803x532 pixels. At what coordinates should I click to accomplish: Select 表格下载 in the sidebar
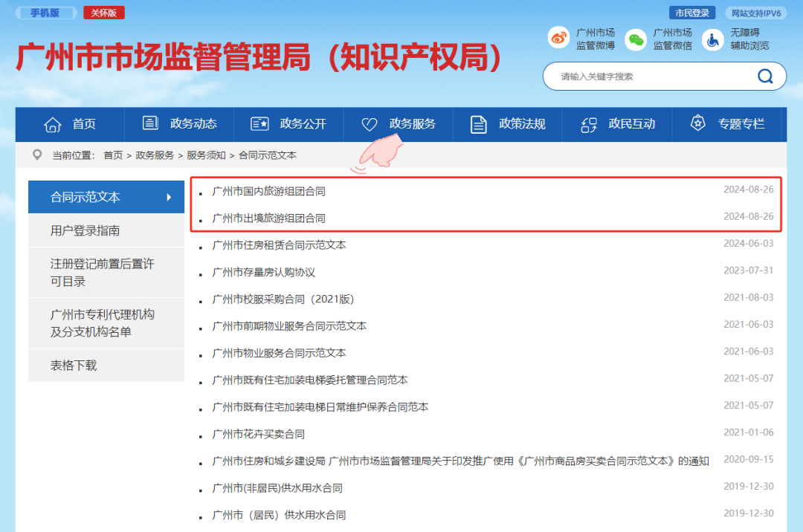[x=74, y=366]
